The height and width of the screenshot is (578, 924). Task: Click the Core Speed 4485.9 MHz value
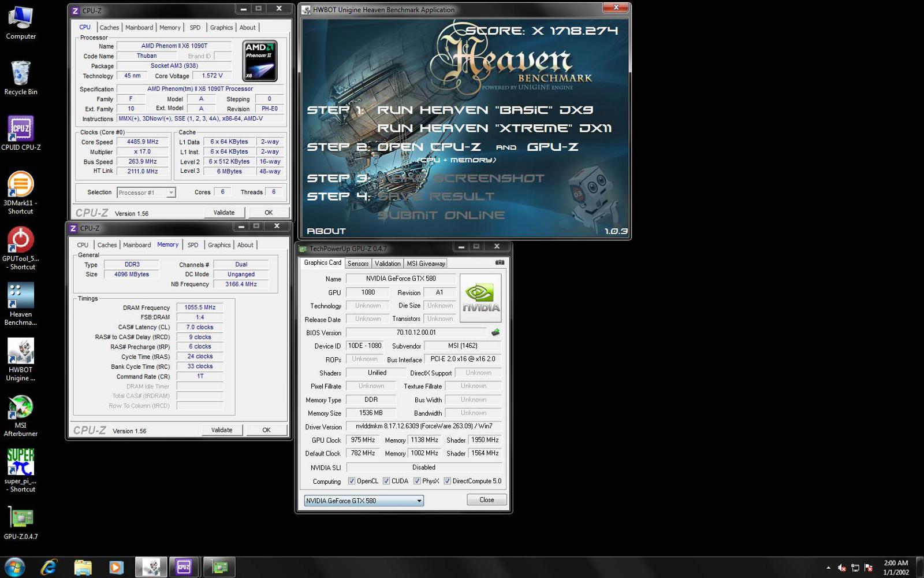pos(143,142)
